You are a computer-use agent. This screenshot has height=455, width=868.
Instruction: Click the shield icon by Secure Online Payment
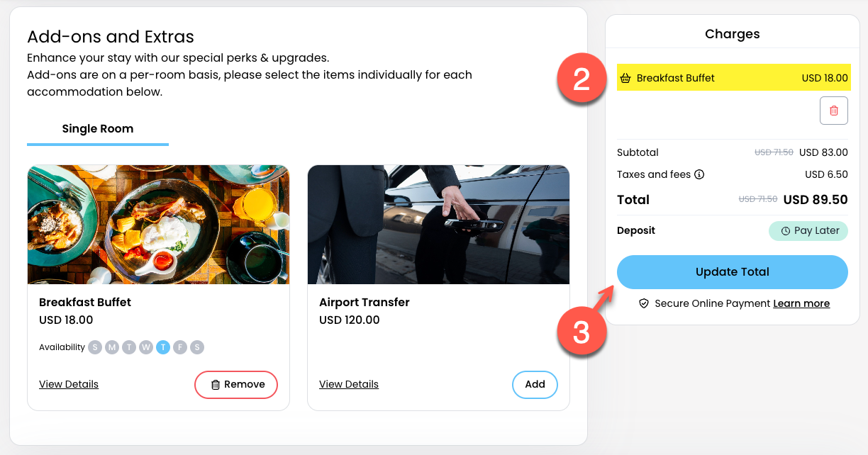[644, 303]
